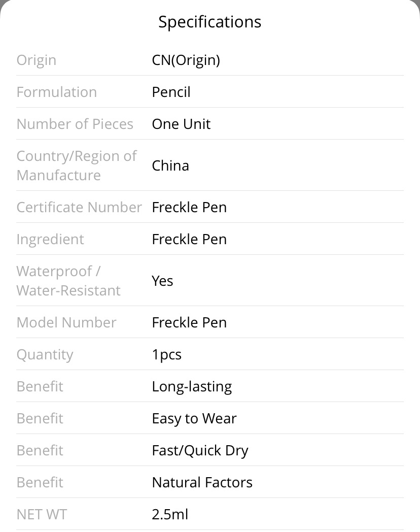This screenshot has width=420, height=532.
Task: Select Freckle Pen beside Ingredient
Action: tap(189, 239)
